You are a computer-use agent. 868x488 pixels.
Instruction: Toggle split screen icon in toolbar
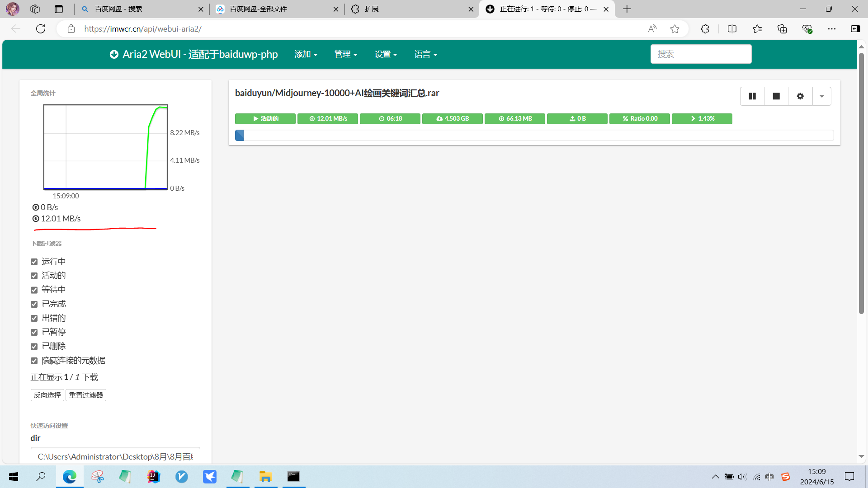coord(732,29)
